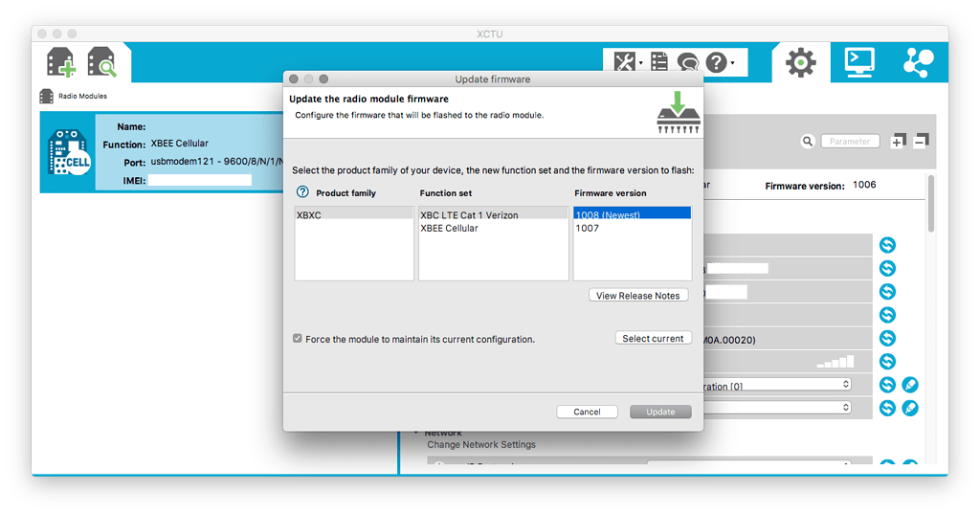Click the Expand all sections icon
The image size is (980, 513).
pos(898,142)
